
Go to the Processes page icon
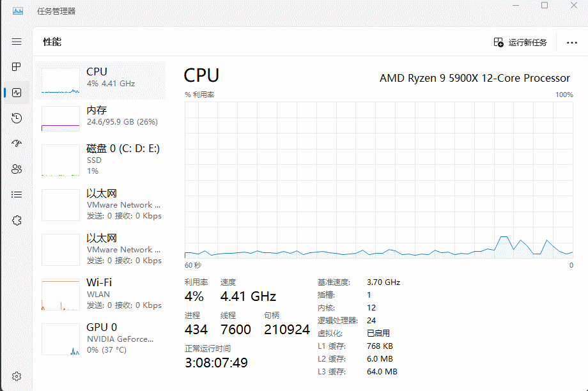click(17, 67)
